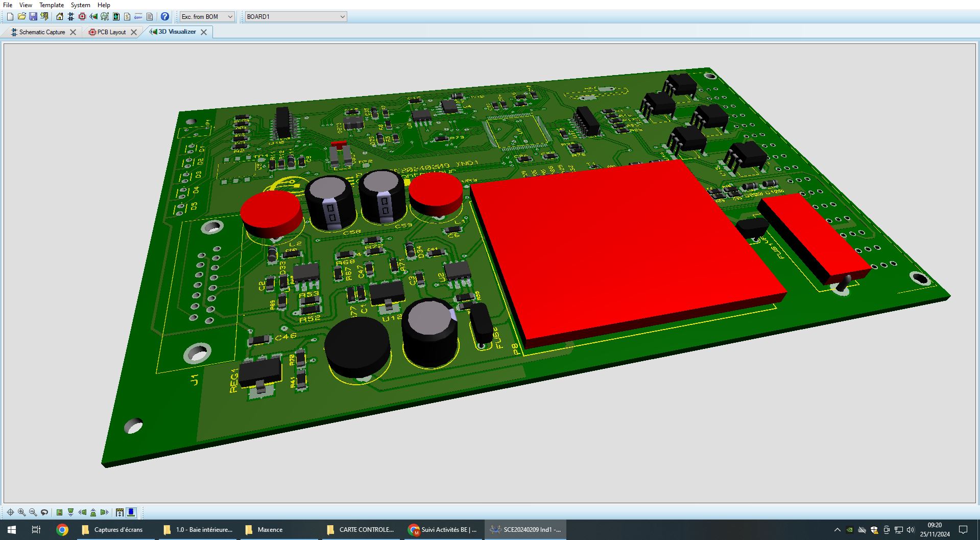
Task: Open the BOARD1 selection dropdown
Action: point(342,16)
